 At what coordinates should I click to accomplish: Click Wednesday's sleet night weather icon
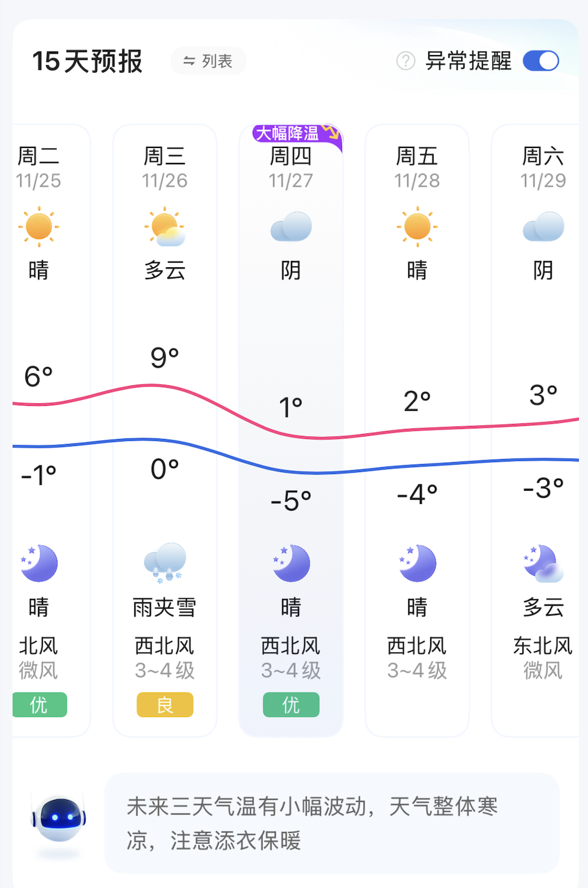(165, 562)
